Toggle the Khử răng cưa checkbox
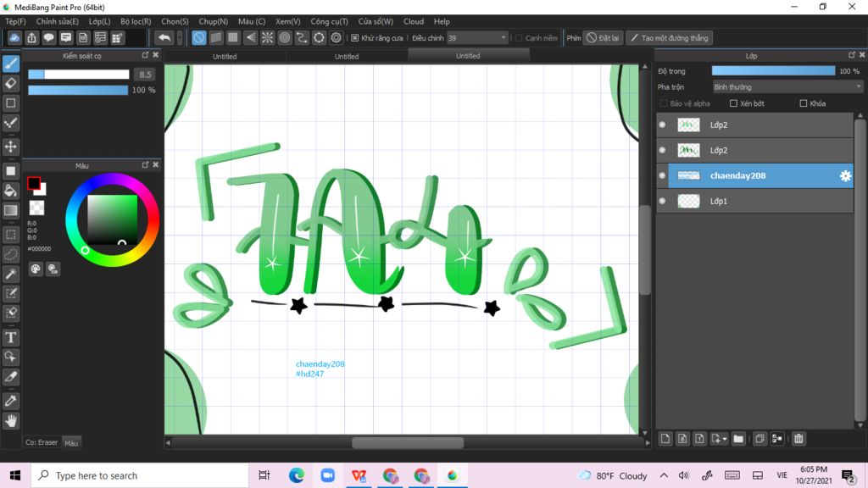The image size is (868, 488). point(354,38)
